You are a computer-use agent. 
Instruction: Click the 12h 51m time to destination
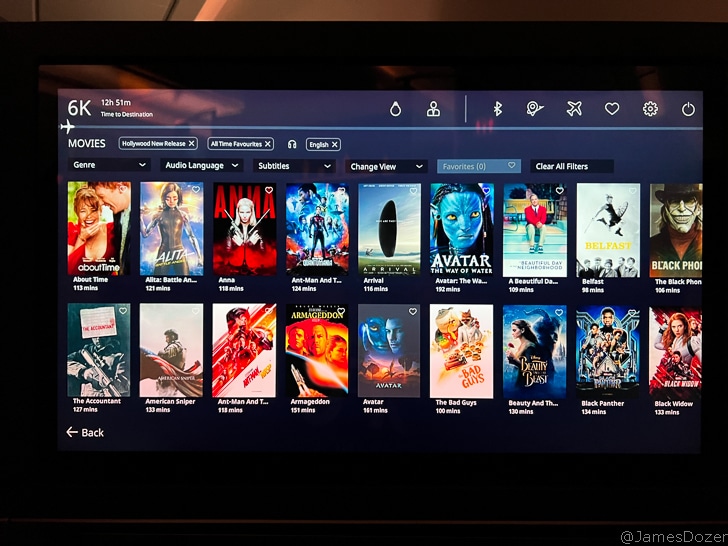(116, 103)
